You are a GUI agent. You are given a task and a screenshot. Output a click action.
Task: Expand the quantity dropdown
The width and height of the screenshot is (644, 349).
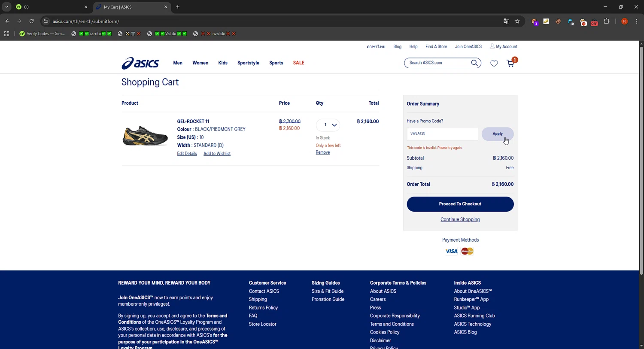tap(328, 125)
